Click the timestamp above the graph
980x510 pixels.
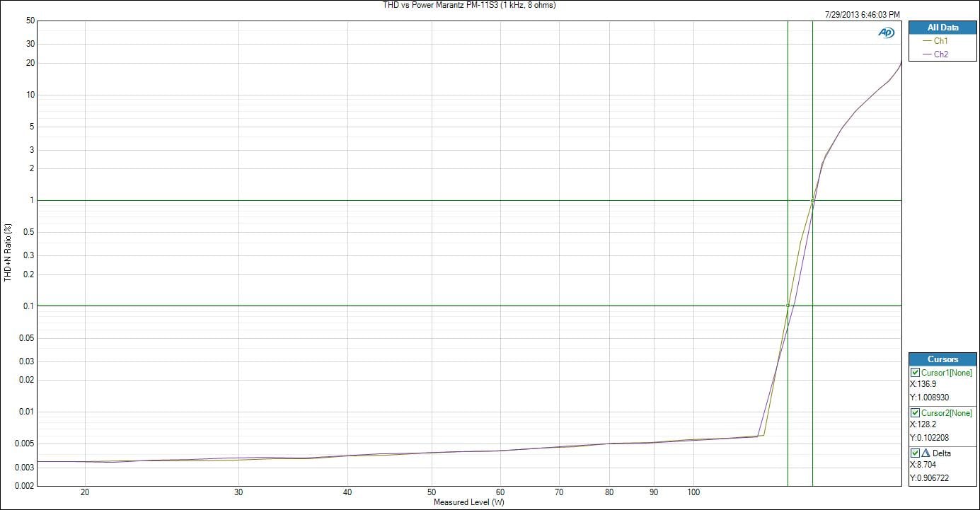[x=863, y=15]
